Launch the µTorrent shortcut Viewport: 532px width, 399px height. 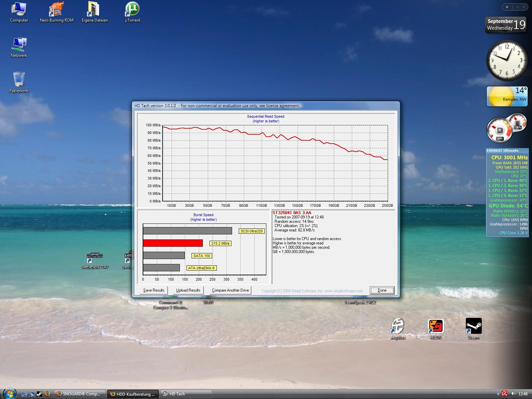click(x=132, y=12)
